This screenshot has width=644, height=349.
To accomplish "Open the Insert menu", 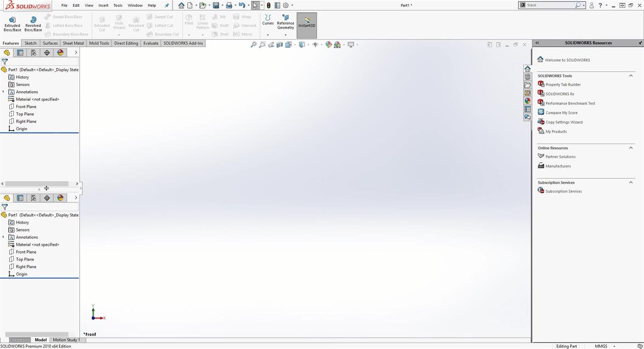I will (103, 5).
